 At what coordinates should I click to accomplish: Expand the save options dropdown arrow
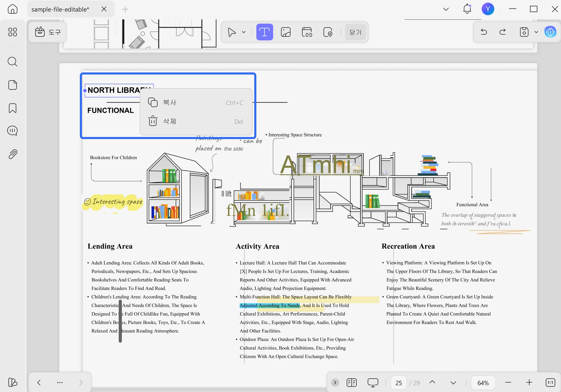pyautogui.click(x=536, y=32)
